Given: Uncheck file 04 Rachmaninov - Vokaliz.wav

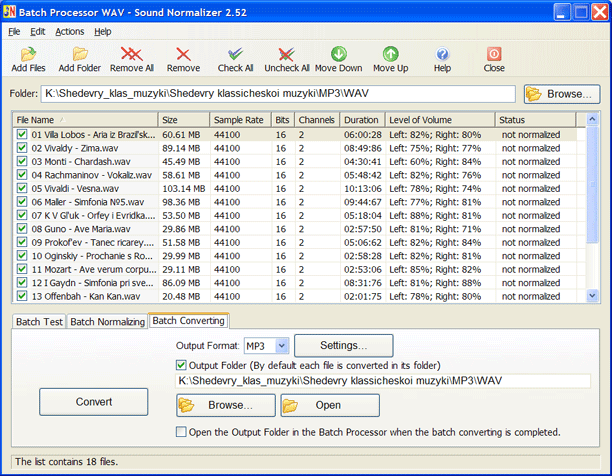Looking at the screenshot, I should tap(22, 175).
